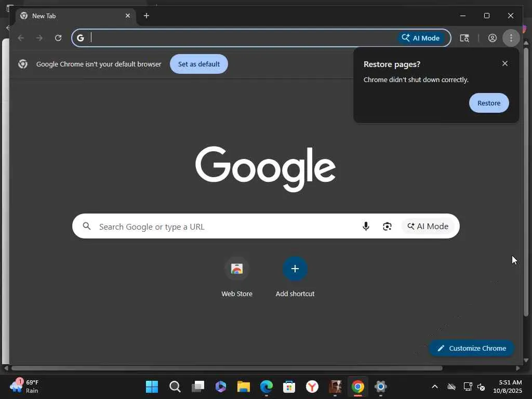Click the muted volume tray icon
This screenshot has width=532, height=399.
pos(481,387)
